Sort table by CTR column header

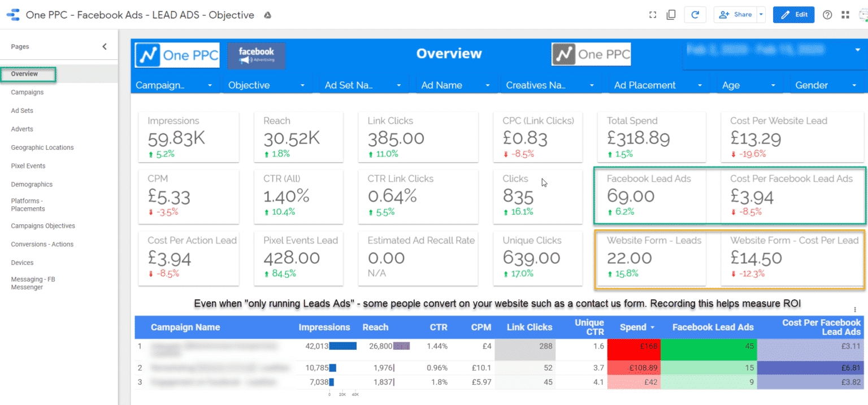(439, 328)
